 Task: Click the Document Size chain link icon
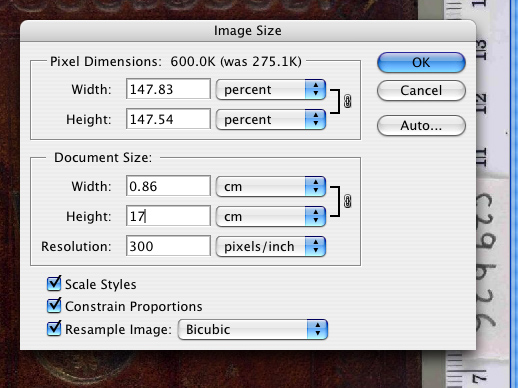347,201
